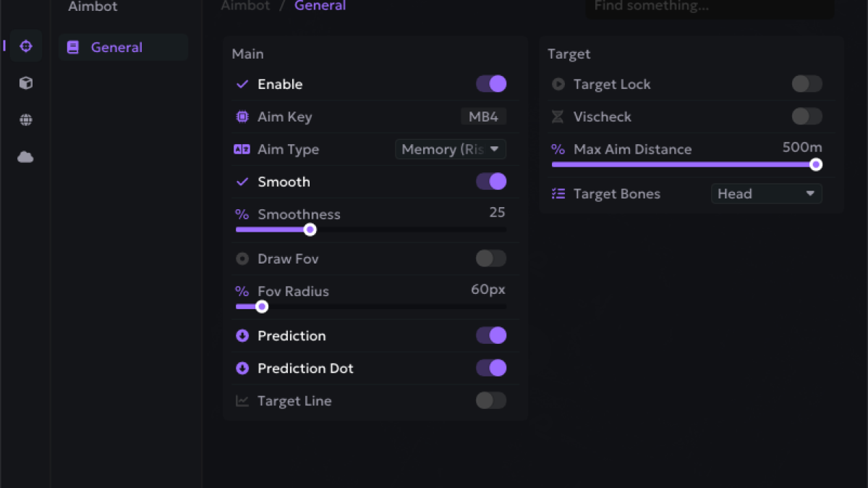Image resolution: width=868 pixels, height=488 pixels.
Task: Click the chip icon next to Aim Key
Action: coord(242,117)
